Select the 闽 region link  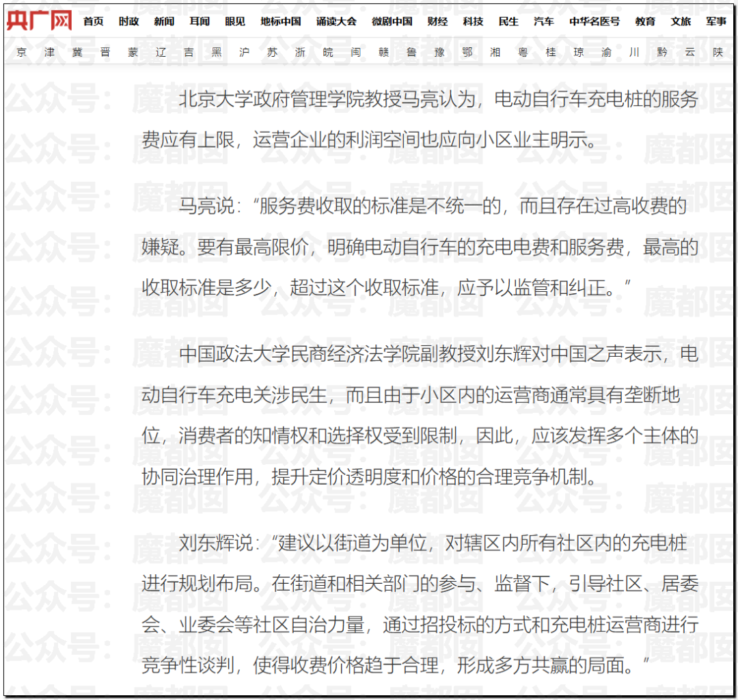(x=356, y=52)
